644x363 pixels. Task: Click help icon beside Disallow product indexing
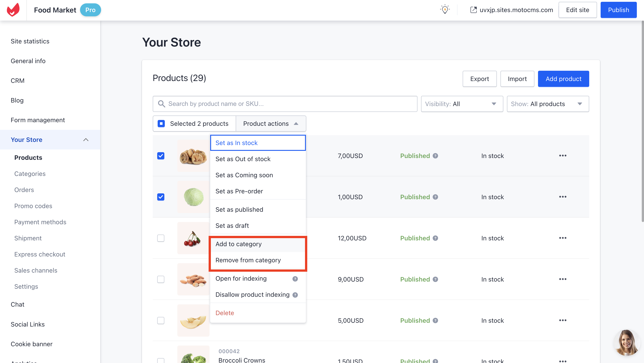tap(295, 295)
